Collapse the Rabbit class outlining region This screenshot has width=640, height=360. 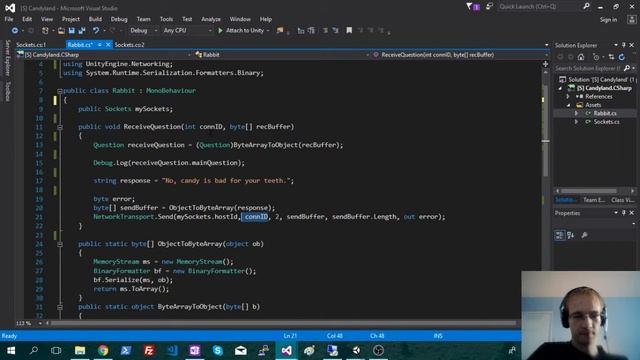point(60,91)
